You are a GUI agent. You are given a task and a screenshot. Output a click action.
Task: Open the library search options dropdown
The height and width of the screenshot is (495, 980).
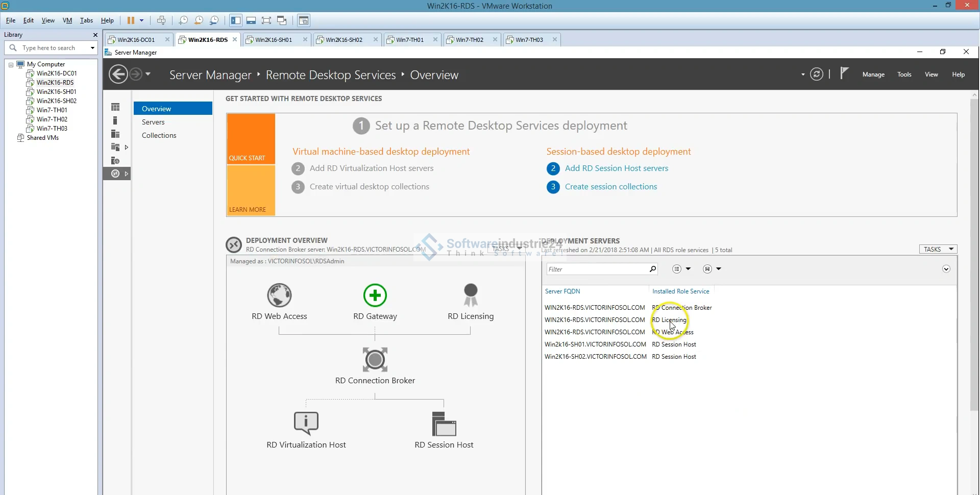[92, 48]
